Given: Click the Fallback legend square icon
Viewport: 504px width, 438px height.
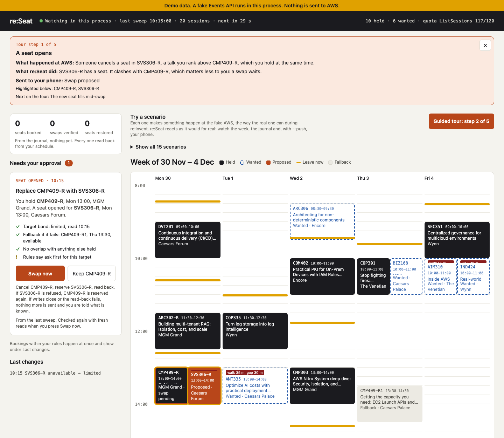Looking at the screenshot, I should coord(330,162).
